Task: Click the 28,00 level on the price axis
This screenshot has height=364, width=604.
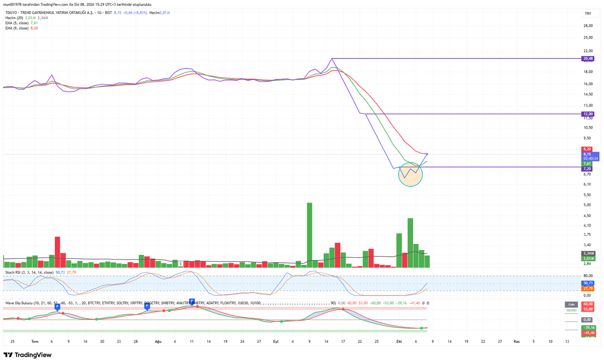Action: click(587, 26)
